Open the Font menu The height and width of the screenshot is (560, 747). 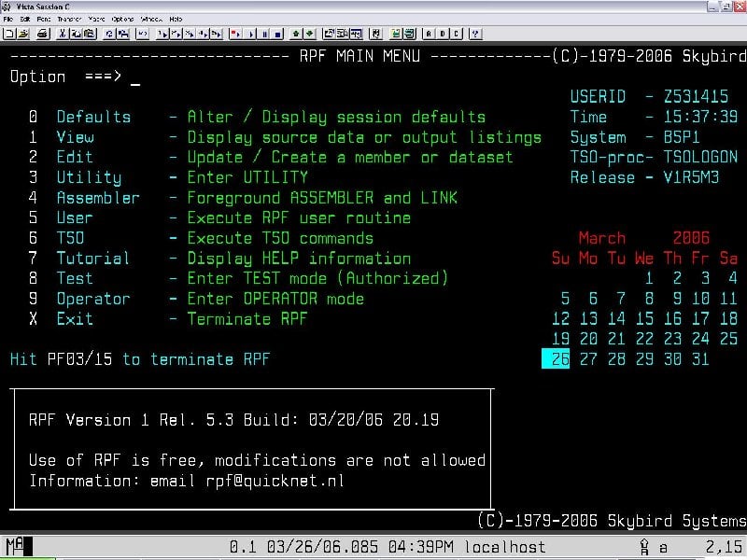43,20
